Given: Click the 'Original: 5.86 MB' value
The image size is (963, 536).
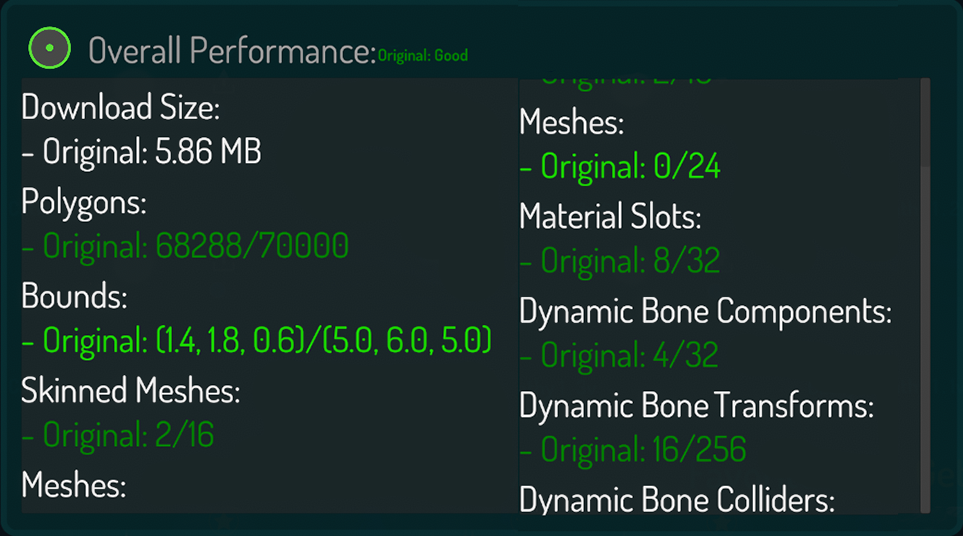Looking at the screenshot, I should [141, 153].
